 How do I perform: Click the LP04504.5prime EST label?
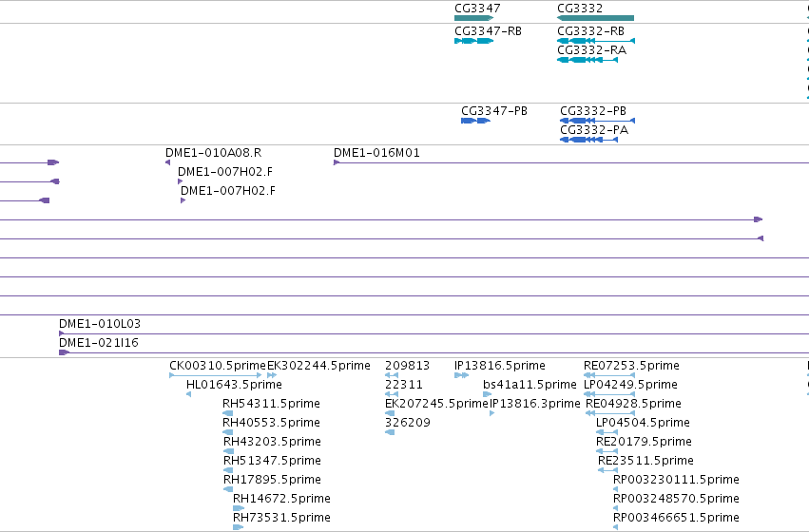[x=643, y=423]
